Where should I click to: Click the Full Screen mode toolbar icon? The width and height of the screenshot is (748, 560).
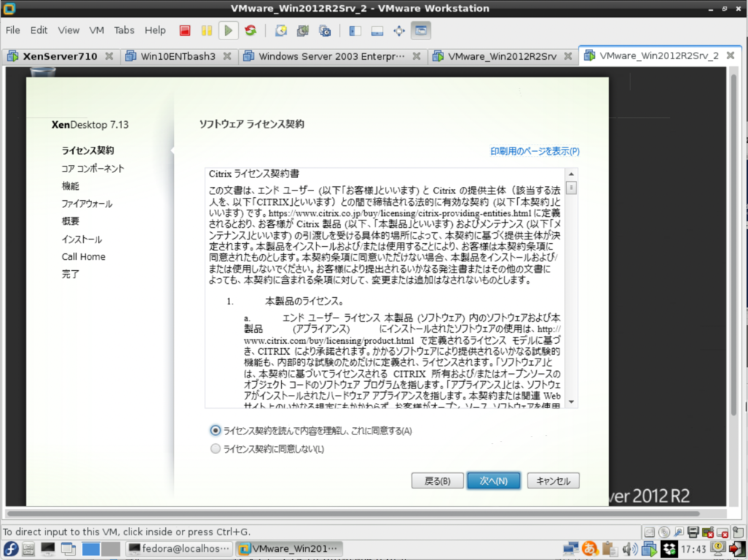[399, 31]
